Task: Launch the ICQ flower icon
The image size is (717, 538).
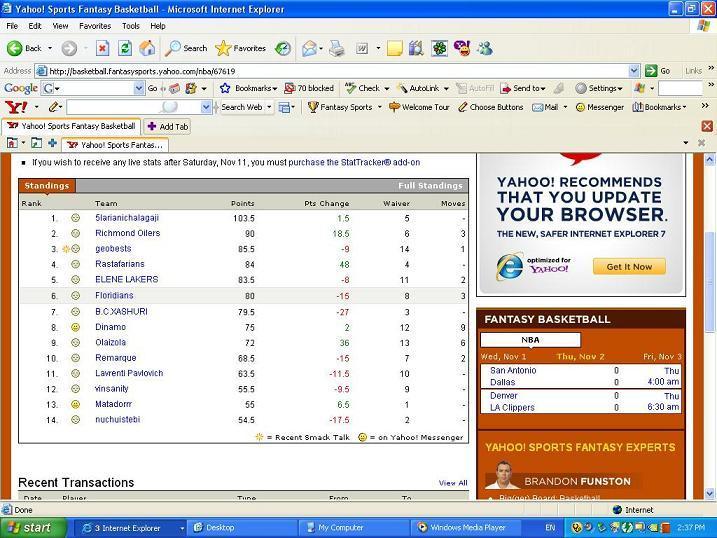Action: (x=439, y=48)
